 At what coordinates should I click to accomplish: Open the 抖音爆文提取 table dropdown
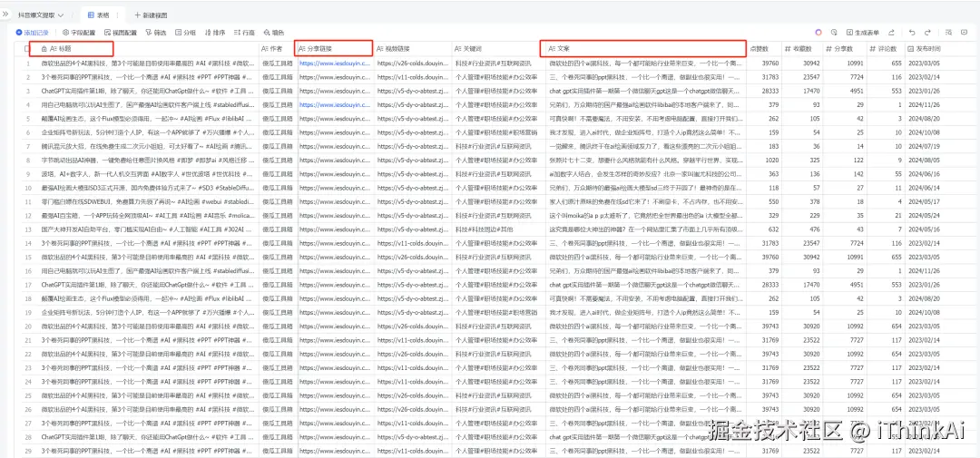tap(41, 15)
